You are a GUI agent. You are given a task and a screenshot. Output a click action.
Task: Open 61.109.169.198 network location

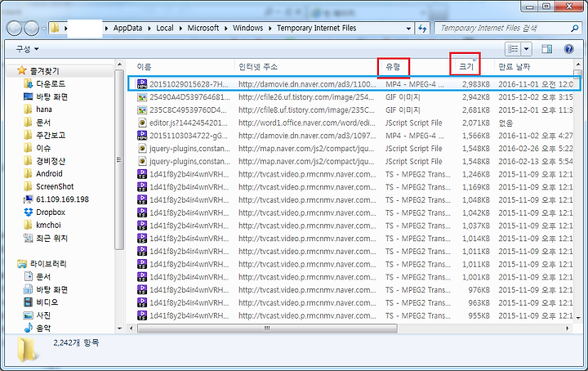click(56, 199)
